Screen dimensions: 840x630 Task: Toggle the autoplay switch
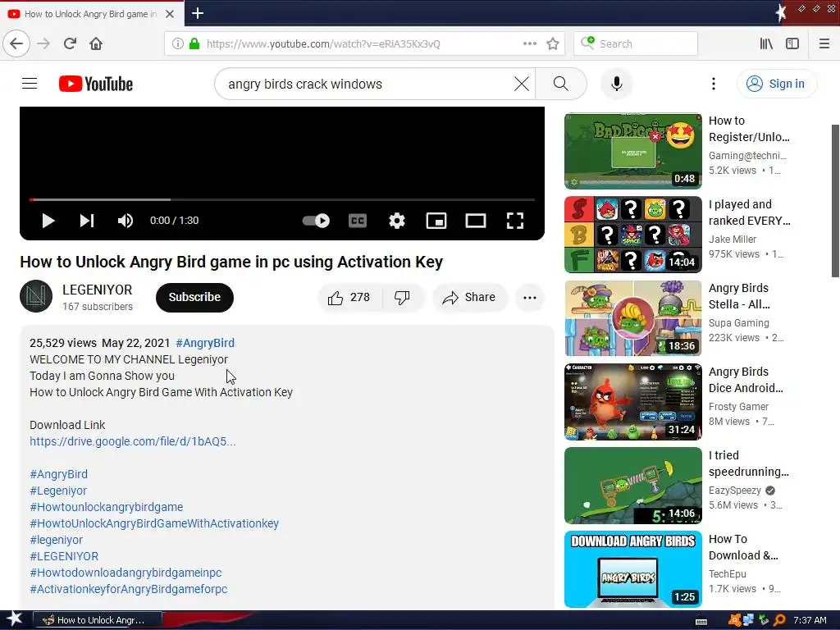point(316,220)
